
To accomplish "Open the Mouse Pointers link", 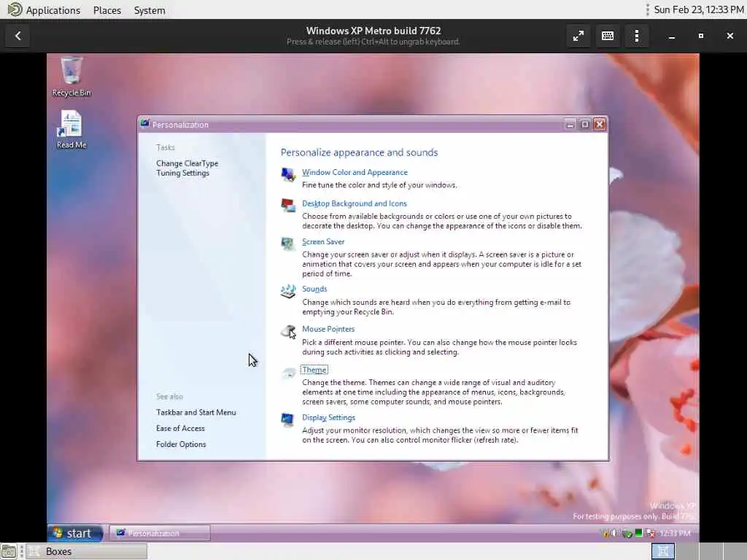I will coord(328,329).
